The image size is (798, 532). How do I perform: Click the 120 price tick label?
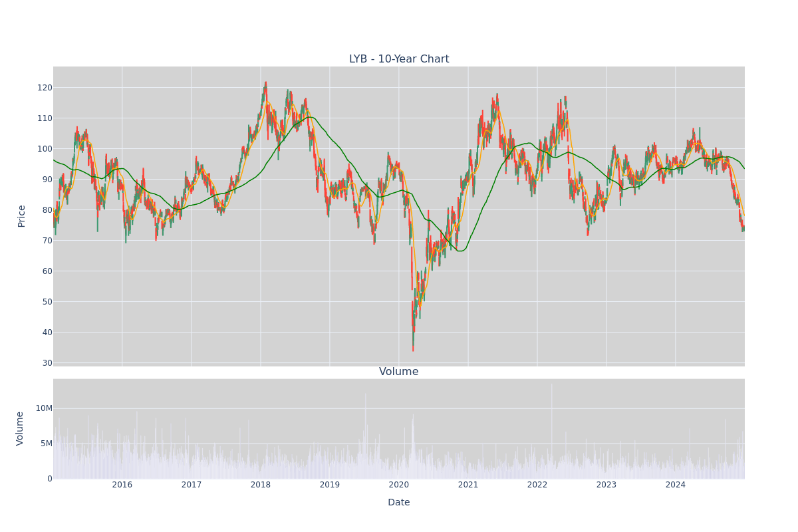coord(45,88)
